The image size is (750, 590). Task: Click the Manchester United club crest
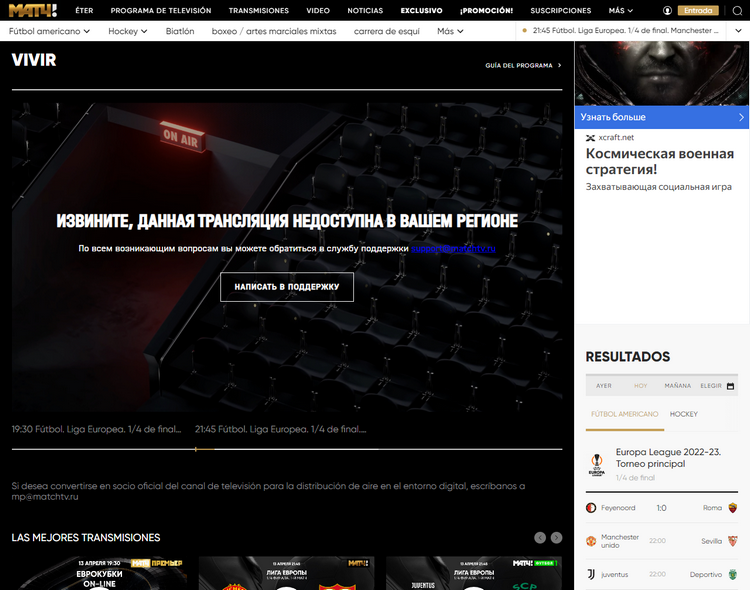pos(591,541)
